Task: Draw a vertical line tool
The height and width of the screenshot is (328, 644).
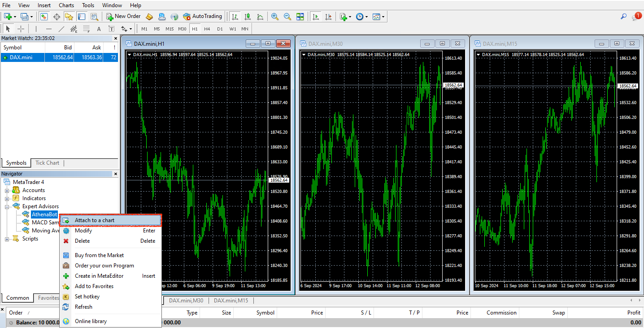Action: pyautogui.click(x=36, y=29)
